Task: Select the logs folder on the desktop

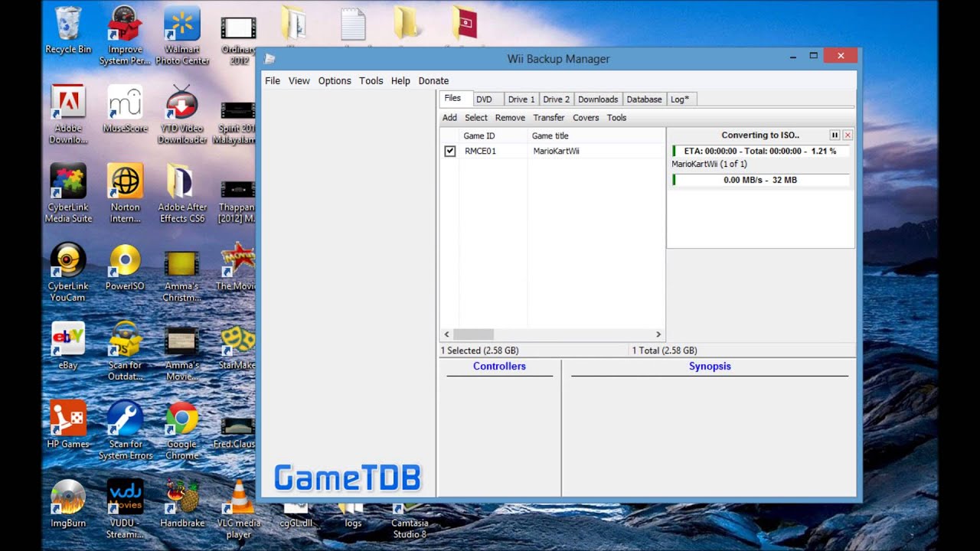Action: pos(353,516)
